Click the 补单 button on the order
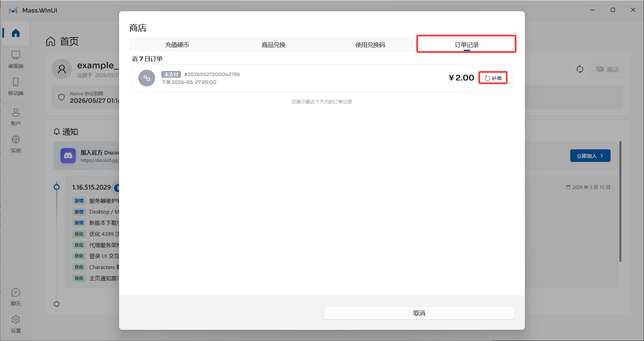The width and height of the screenshot is (644, 341). pos(493,78)
